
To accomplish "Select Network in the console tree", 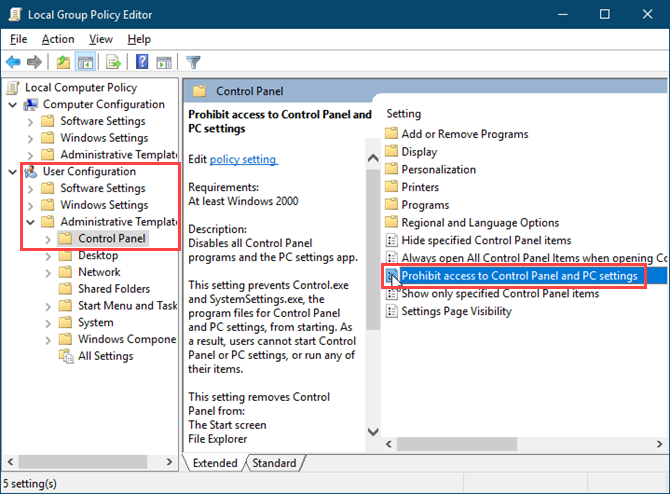I will 99,272.
